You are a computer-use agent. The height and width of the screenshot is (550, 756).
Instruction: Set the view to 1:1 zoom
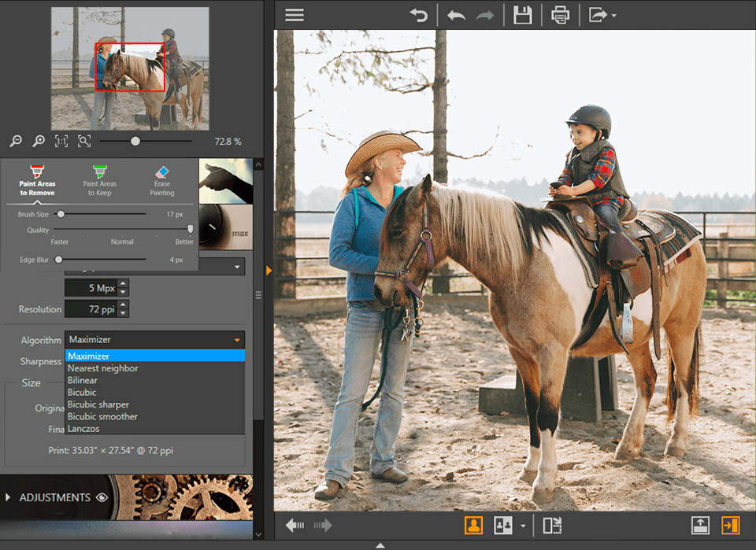point(61,141)
